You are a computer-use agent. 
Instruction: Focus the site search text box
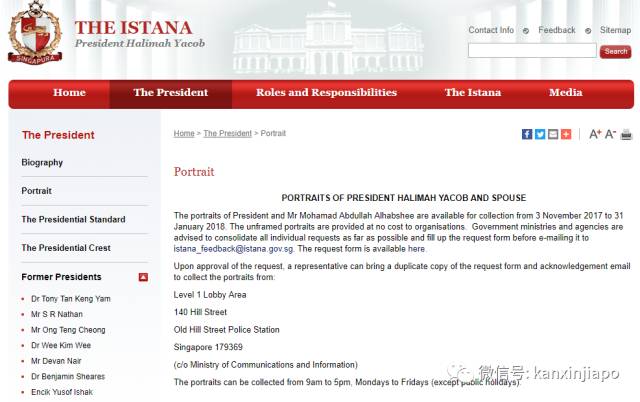(x=531, y=51)
